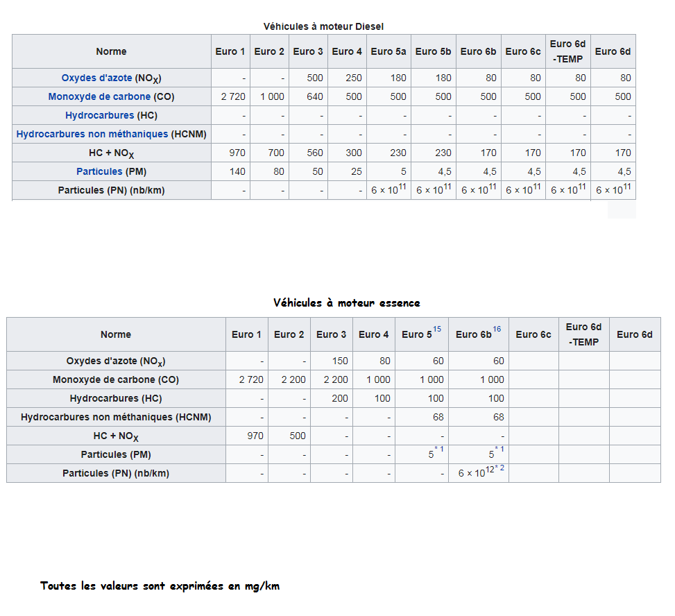
Task: Open footnote 16 beside Euro 6b header
Action: coord(497,330)
